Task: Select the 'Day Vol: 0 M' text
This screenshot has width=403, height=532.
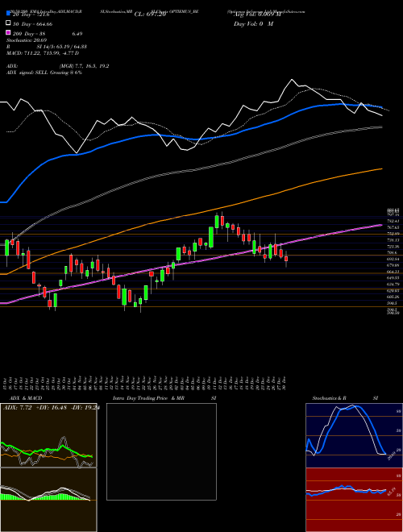Action: coord(253,23)
